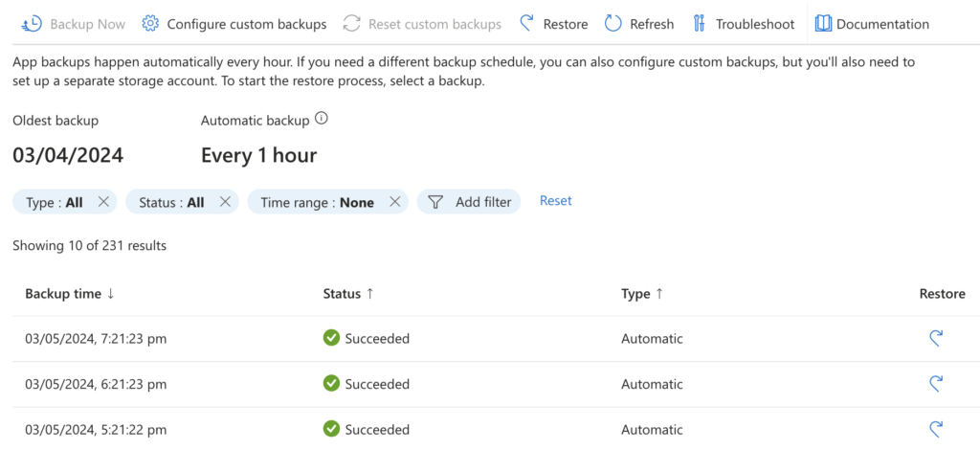Open the Time range: None filter pill

pos(317,202)
